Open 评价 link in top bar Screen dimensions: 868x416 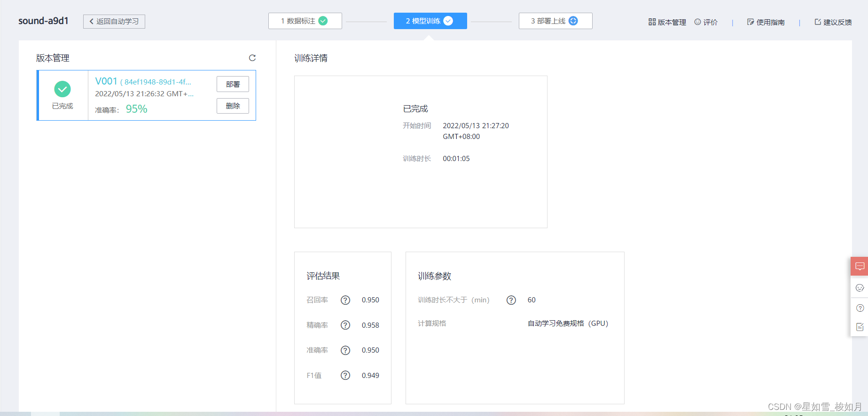click(x=711, y=22)
